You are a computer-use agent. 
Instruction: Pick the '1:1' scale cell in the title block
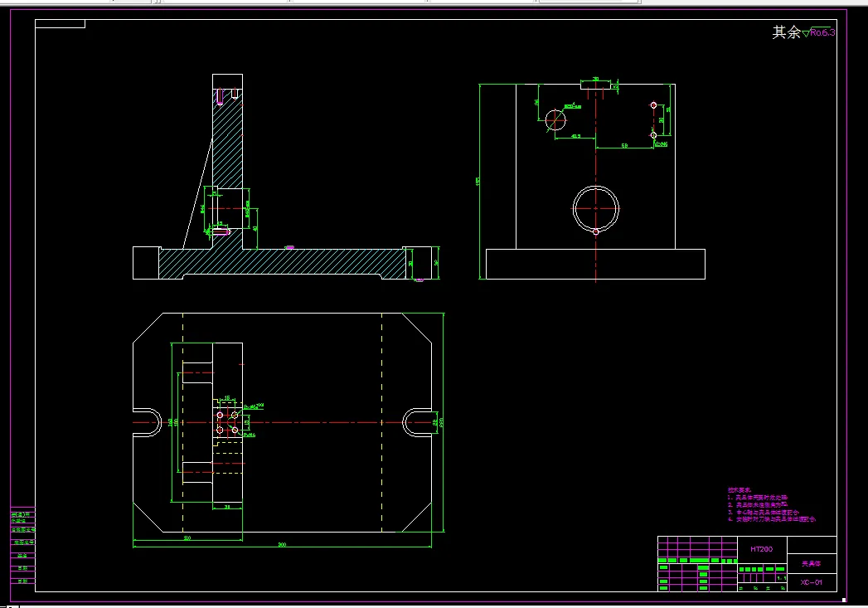point(781,578)
